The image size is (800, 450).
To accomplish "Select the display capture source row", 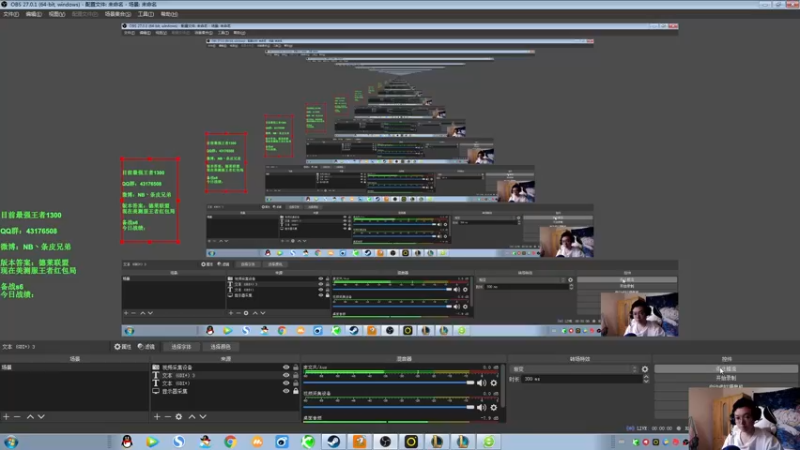I will pos(224,391).
